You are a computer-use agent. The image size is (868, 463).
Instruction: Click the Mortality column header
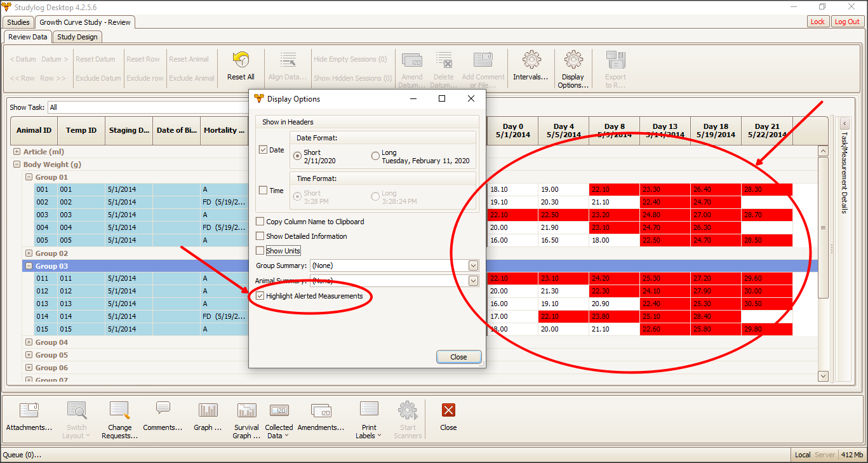coord(224,130)
